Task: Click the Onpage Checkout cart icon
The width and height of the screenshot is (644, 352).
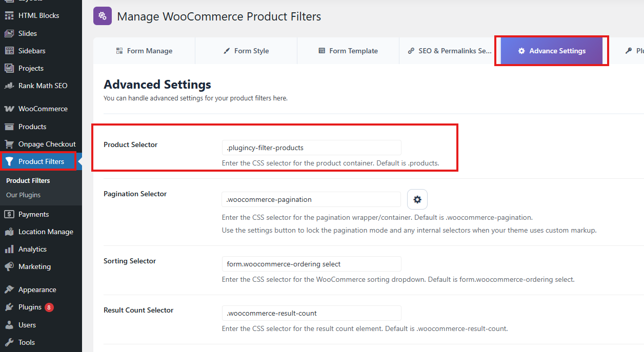Action: [x=9, y=144]
